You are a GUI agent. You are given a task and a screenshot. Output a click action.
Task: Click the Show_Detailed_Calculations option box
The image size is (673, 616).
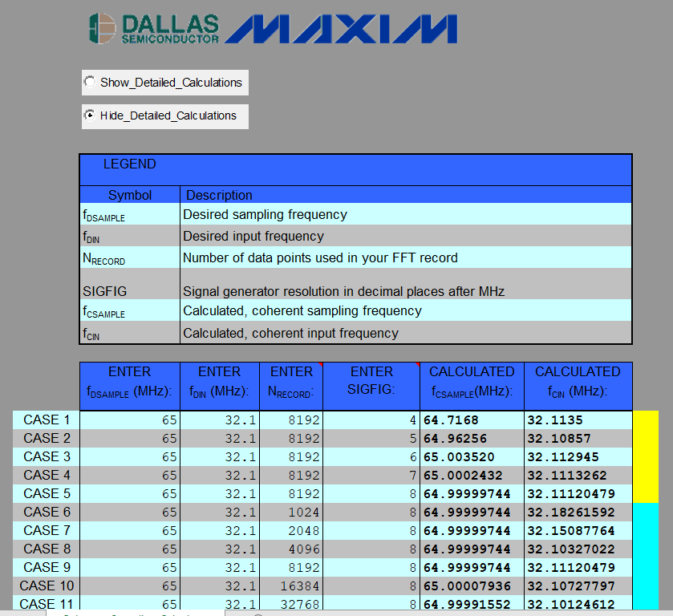[x=164, y=83]
